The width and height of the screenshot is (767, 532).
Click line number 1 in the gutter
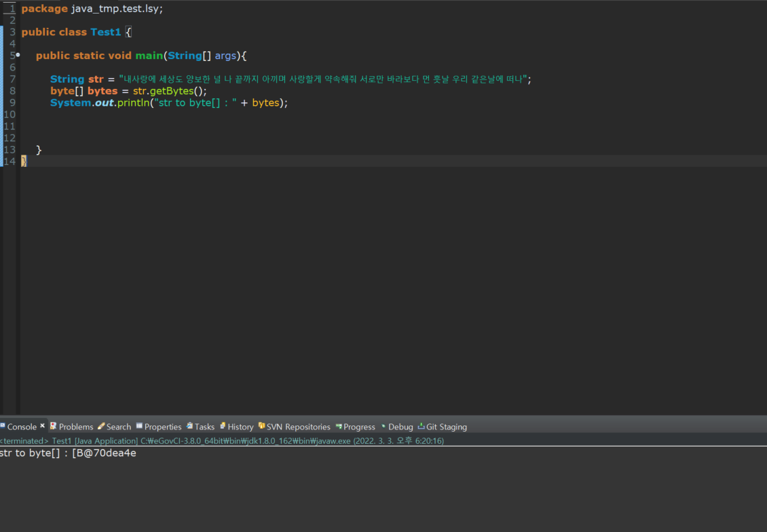coord(12,9)
